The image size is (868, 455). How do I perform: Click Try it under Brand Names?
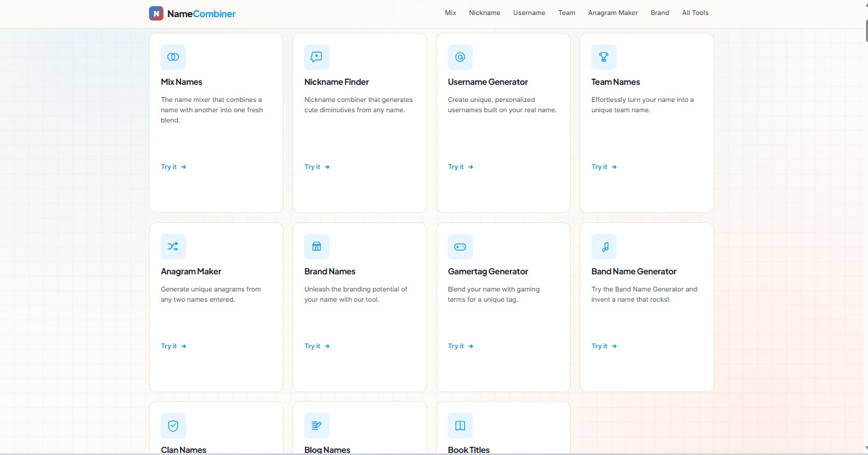pyautogui.click(x=317, y=346)
